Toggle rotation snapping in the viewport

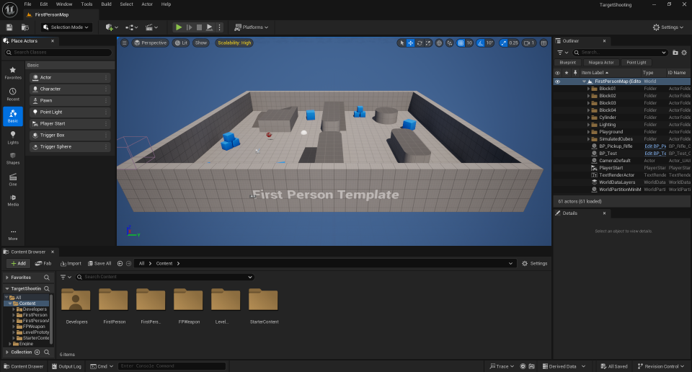[481, 43]
